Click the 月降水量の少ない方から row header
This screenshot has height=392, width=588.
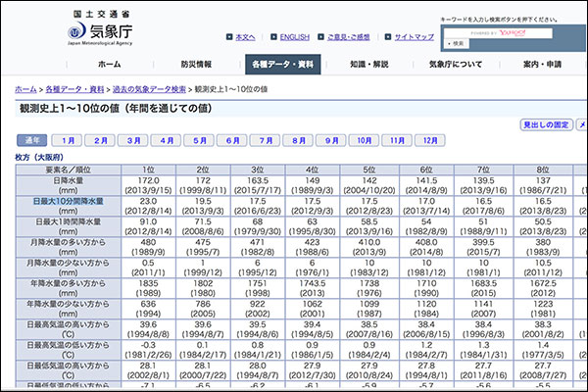tap(69, 268)
